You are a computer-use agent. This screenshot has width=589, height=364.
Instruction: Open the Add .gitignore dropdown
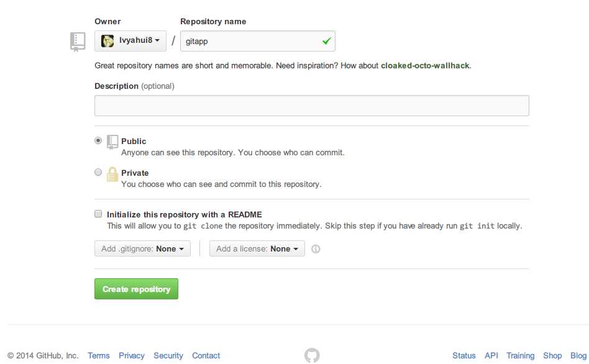click(142, 248)
